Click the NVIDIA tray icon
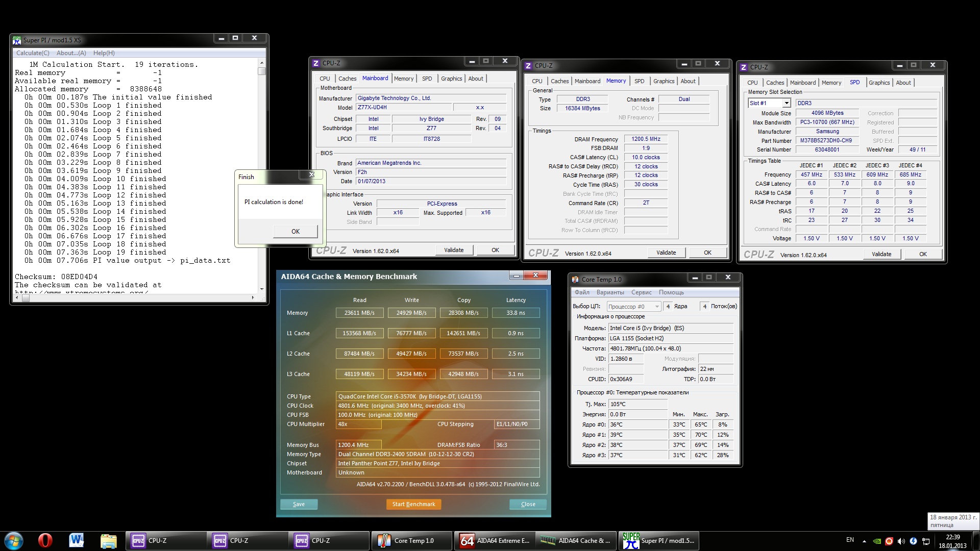 click(877, 541)
